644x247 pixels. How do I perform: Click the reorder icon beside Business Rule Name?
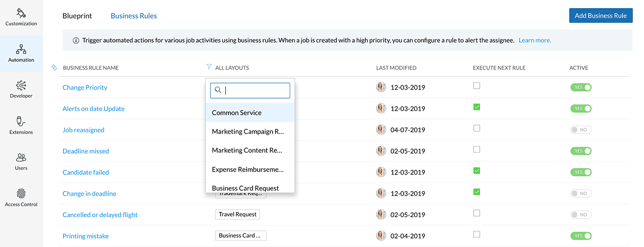pos(54,68)
